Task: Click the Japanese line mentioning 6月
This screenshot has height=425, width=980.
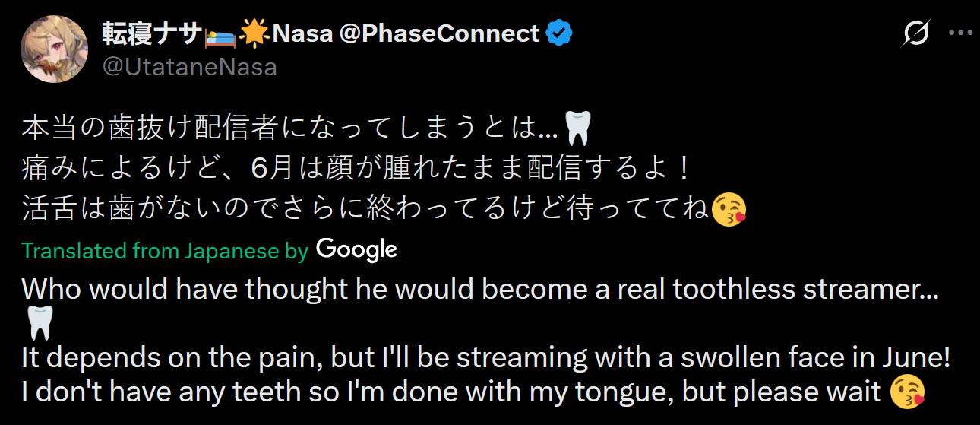Action: click(357, 169)
